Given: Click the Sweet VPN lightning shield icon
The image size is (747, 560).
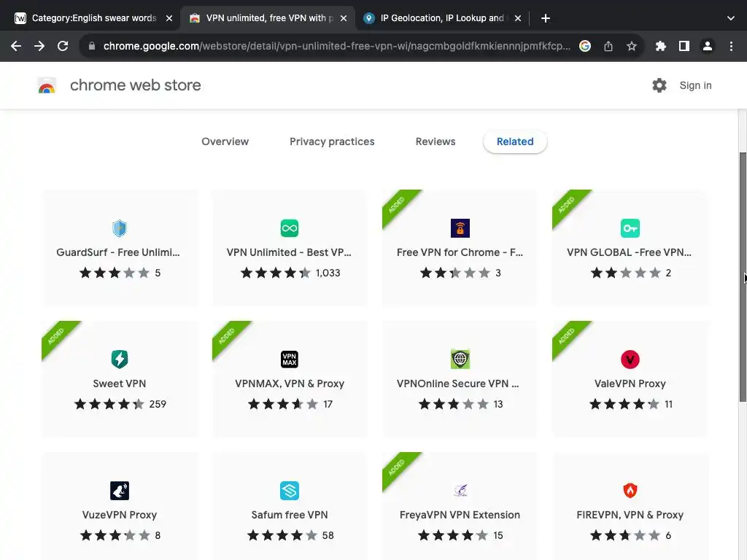Looking at the screenshot, I should (x=119, y=359).
